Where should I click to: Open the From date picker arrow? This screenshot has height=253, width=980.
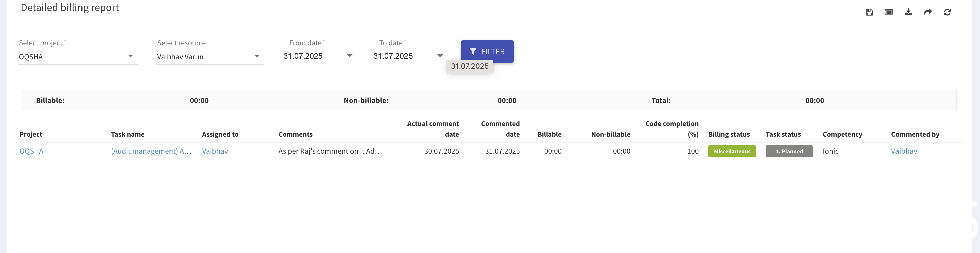[350, 56]
